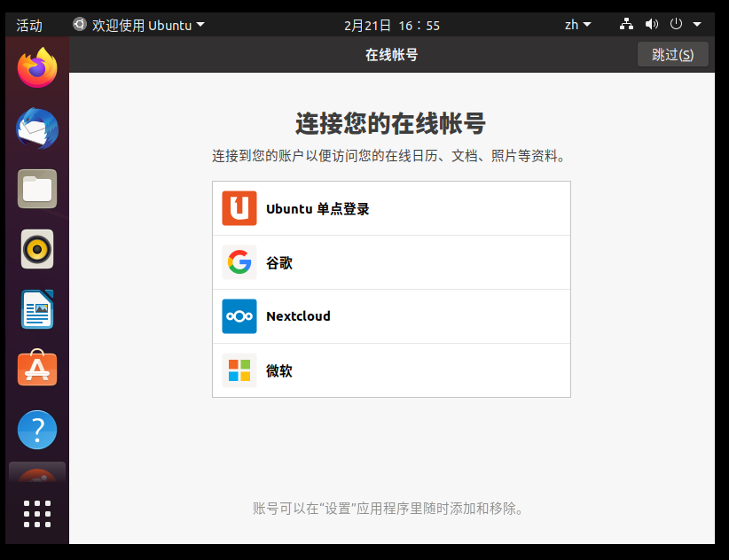
Task: Open the Files manager in the dock
Action: point(37,189)
